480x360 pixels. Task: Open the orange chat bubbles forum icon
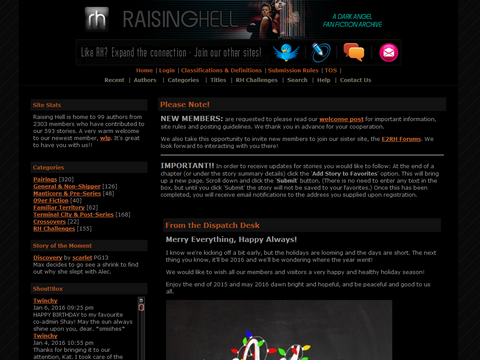(x=354, y=52)
